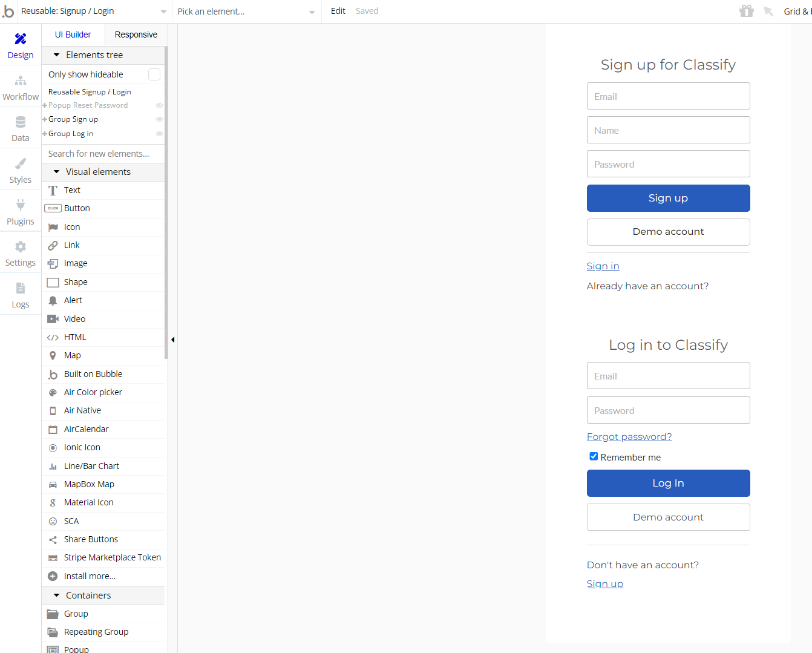Select the Built on Bubble element

pos(103,374)
